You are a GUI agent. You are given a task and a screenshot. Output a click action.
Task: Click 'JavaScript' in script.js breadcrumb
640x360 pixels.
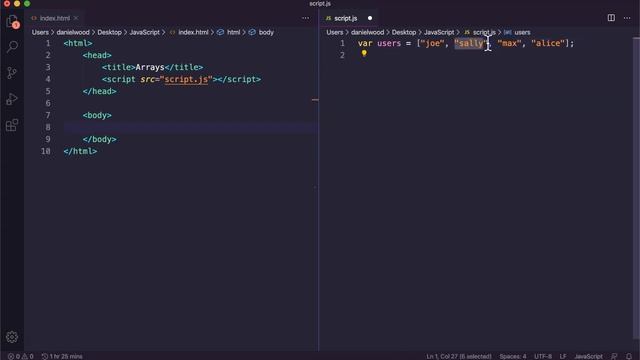pos(439,32)
